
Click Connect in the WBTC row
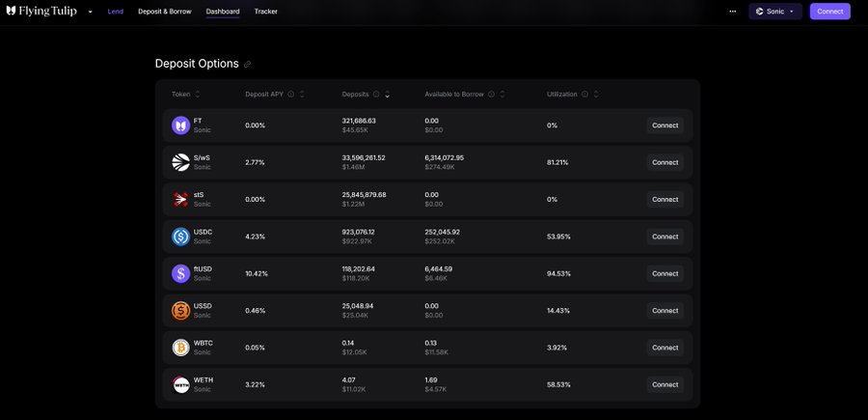665,348
